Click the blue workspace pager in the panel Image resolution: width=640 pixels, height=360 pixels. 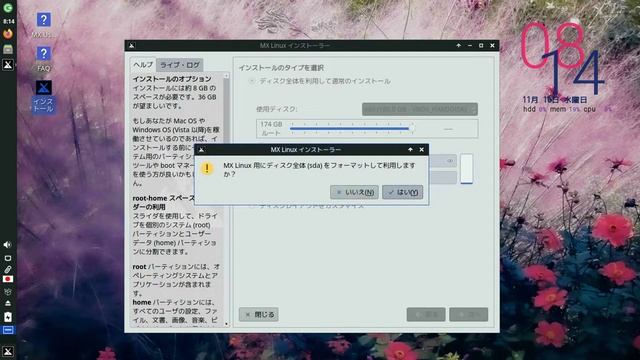pyautogui.click(x=8, y=330)
